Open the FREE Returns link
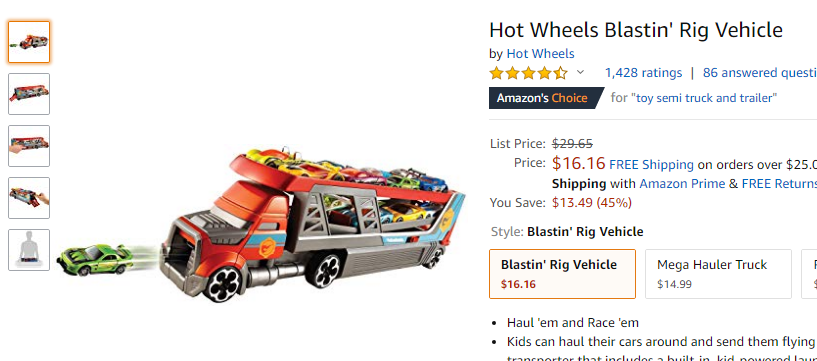The image size is (817, 361). [x=779, y=184]
